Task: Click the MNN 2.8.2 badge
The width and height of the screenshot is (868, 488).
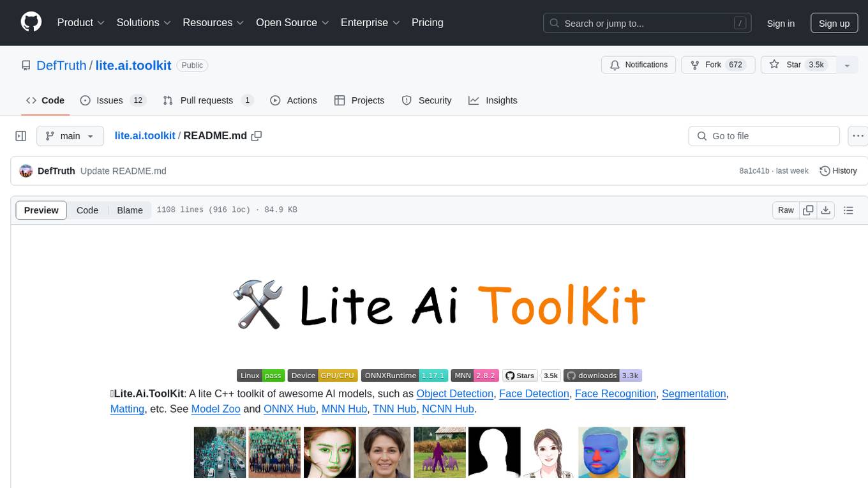Action: pyautogui.click(x=475, y=376)
